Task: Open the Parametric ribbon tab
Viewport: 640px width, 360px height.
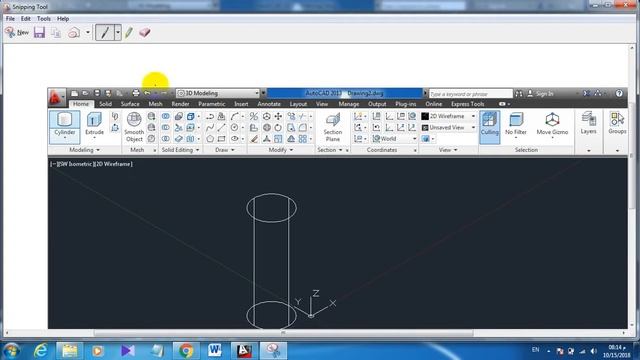Action: [x=212, y=104]
